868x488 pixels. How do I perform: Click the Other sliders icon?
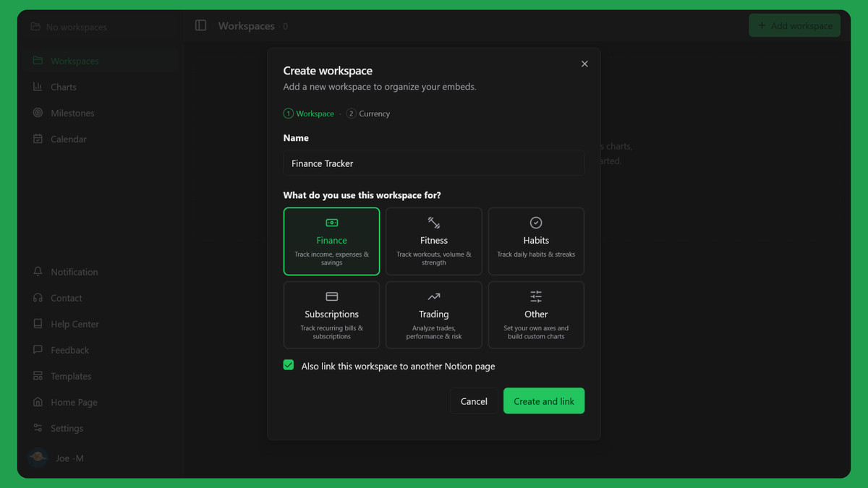pos(536,296)
